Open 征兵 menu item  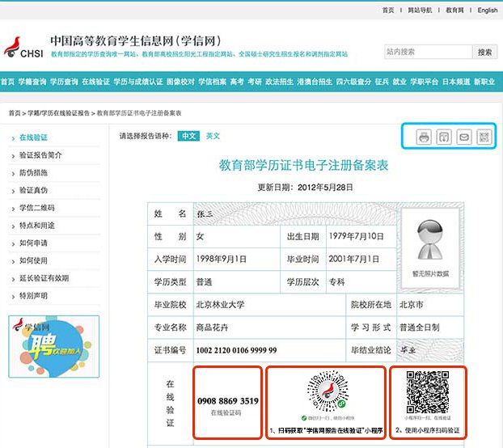[x=382, y=82]
